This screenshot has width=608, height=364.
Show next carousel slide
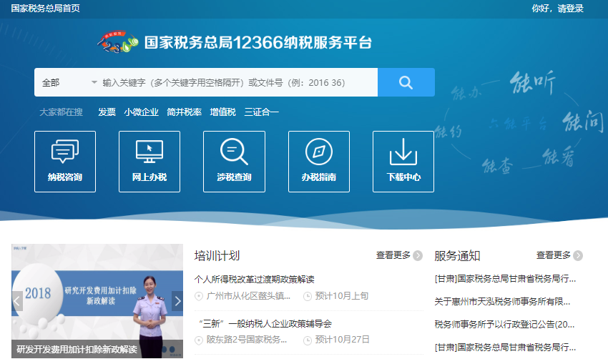click(177, 301)
